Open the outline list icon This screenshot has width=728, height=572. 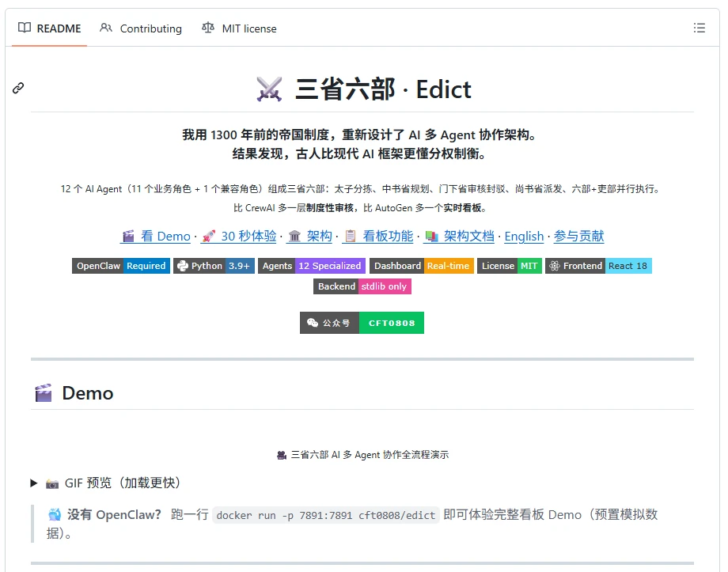point(699,28)
